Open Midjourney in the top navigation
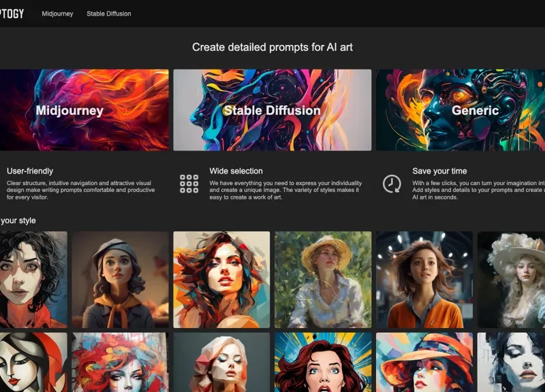The height and width of the screenshot is (392, 545). click(57, 14)
